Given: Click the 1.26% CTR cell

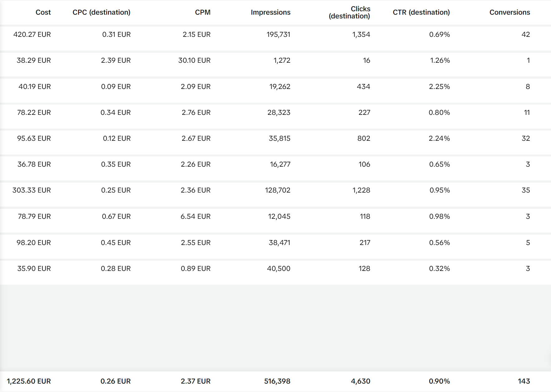Looking at the screenshot, I should 440,61.
